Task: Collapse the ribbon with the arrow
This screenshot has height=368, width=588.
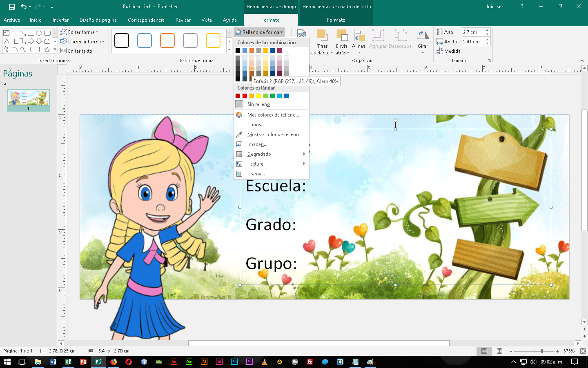Action: (582, 61)
